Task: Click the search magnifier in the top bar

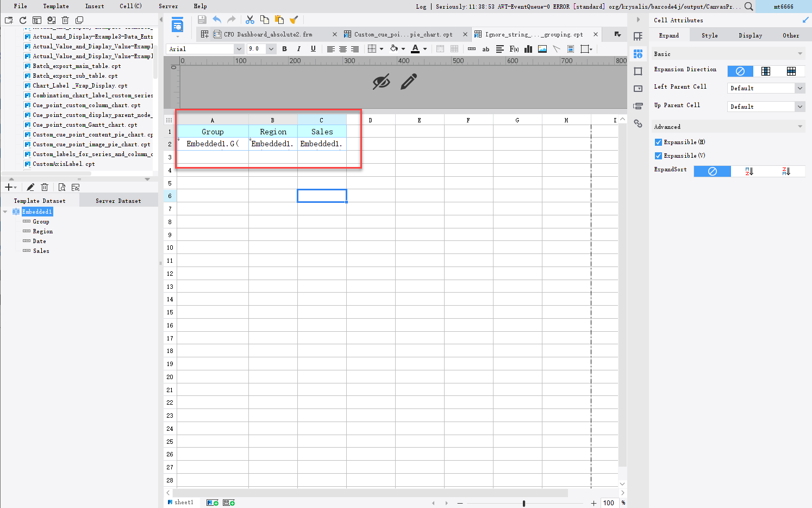Action: pyautogui.click(x=749, y=7)
